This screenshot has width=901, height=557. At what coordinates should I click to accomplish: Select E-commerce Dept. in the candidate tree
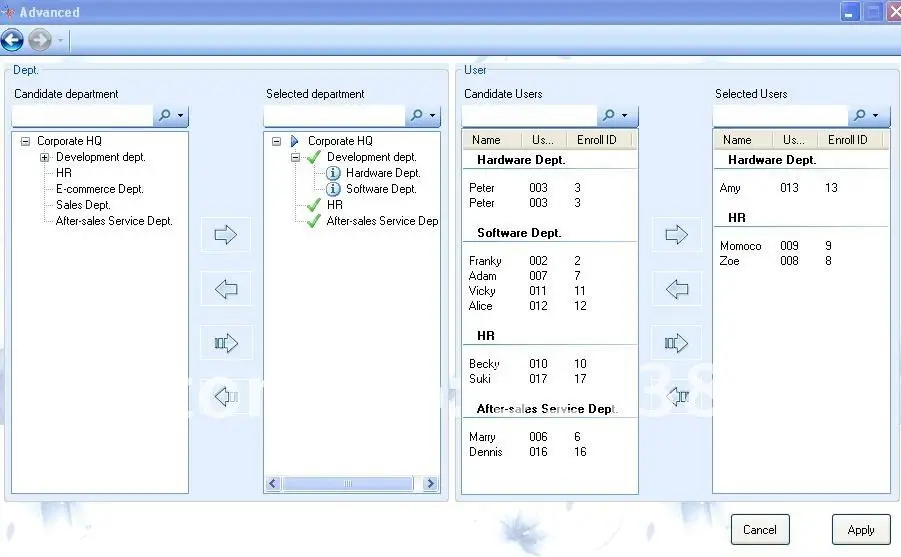99,189
